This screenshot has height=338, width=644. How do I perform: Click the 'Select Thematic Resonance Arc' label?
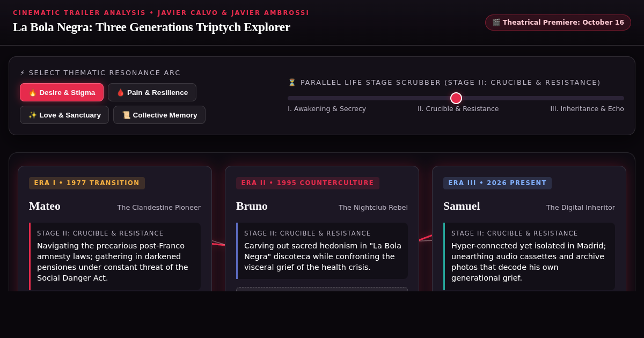pos(100,72)
